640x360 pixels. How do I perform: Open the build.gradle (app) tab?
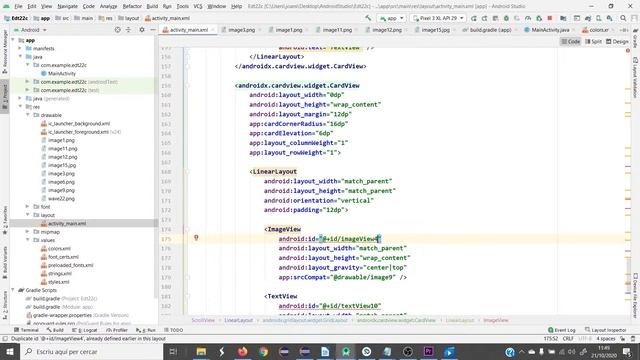tap(490, 30)
